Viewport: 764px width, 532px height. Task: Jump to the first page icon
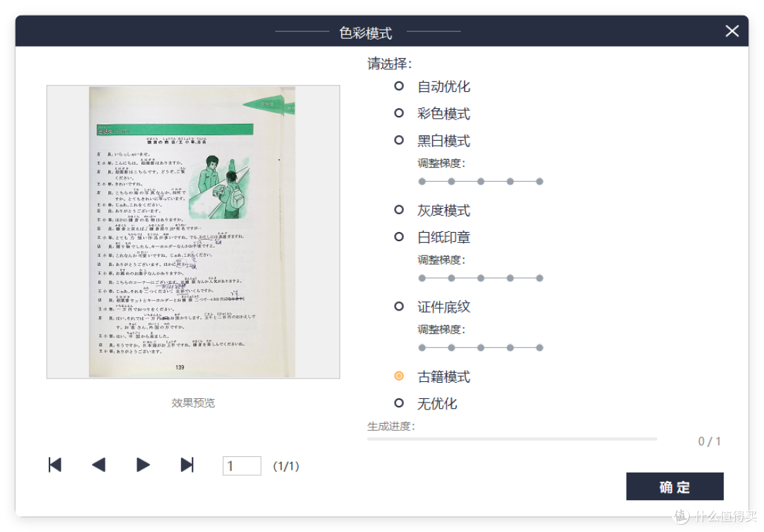[55, 465]
